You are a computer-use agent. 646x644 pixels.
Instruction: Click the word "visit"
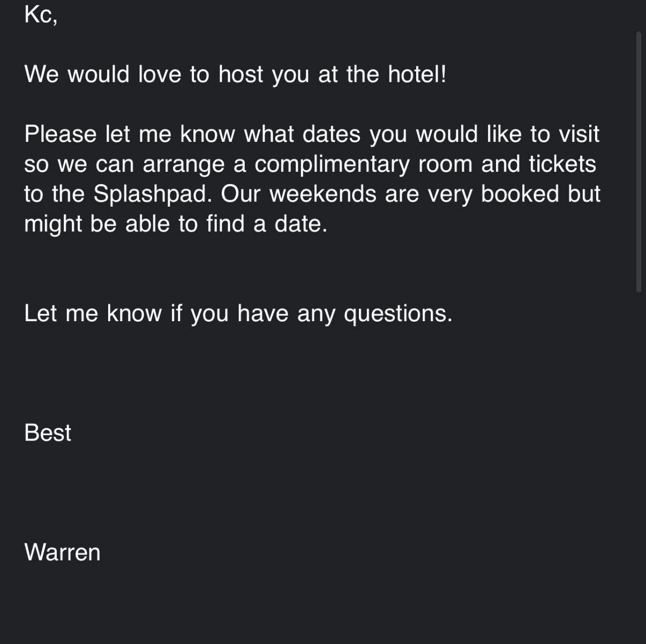(579, 134)
